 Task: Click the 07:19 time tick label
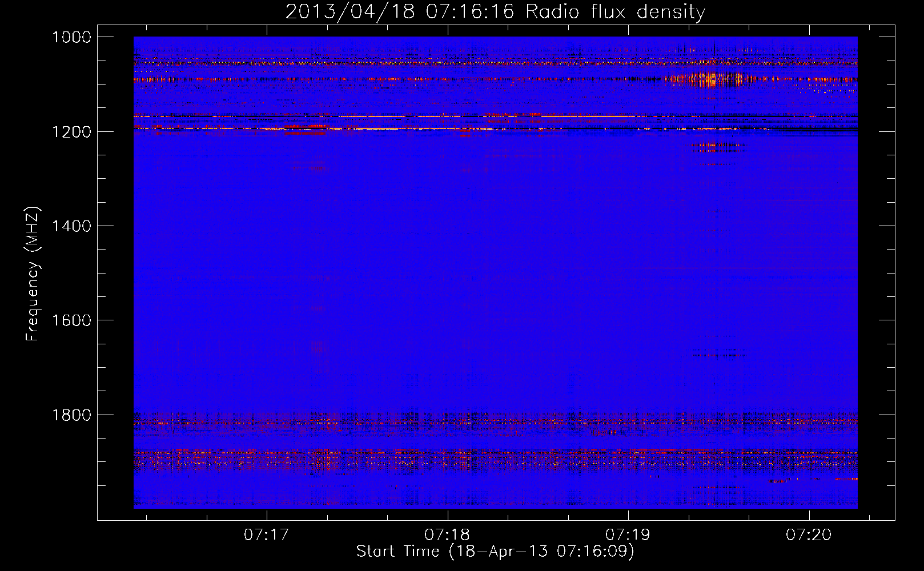pos(628,535)
